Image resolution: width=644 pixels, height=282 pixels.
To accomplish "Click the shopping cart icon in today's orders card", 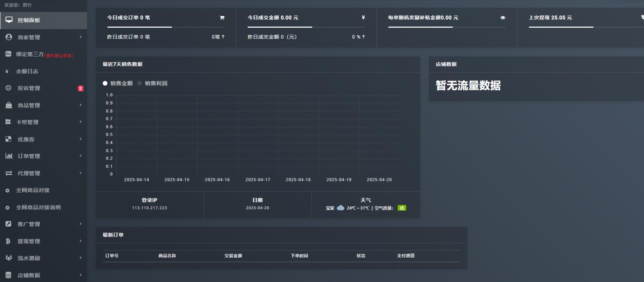I will pyautogui.click(x=222, y=18).
